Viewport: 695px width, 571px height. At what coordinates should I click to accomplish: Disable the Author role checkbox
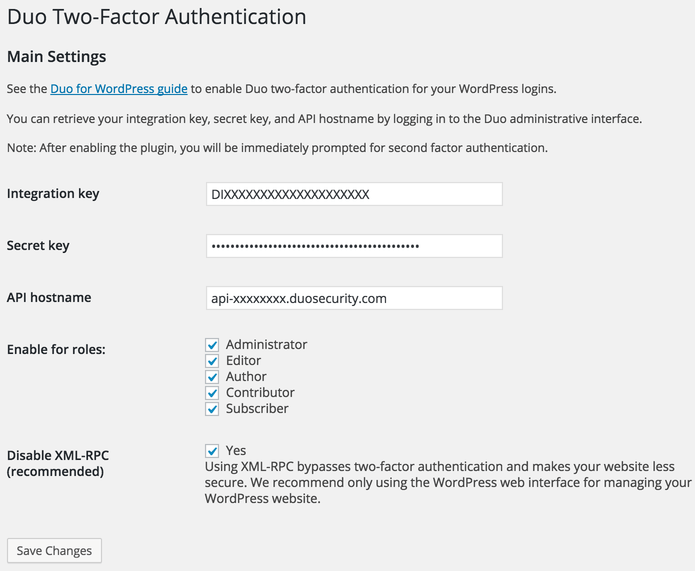212,377
